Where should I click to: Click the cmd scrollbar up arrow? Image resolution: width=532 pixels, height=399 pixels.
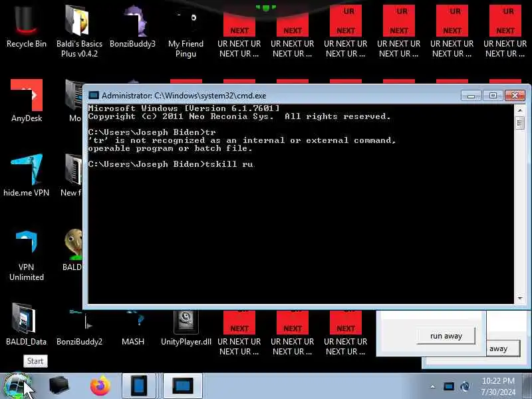coord(519,110)
